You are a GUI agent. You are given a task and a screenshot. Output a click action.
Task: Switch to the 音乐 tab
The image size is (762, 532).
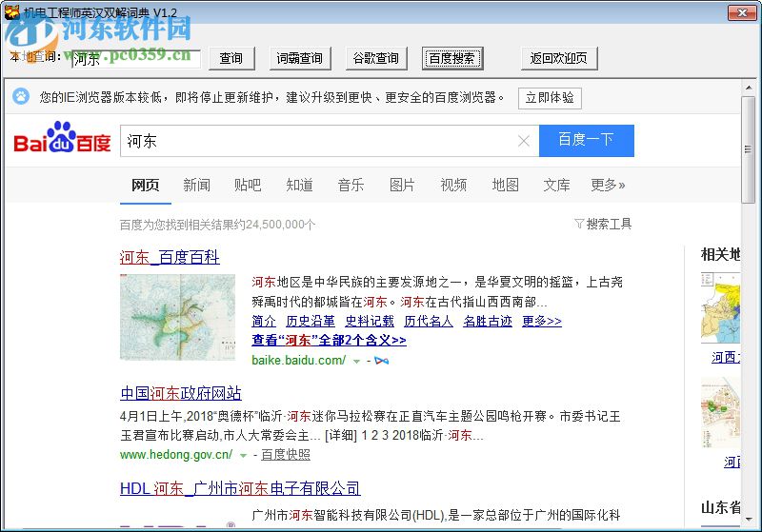[x=351, y=185]
